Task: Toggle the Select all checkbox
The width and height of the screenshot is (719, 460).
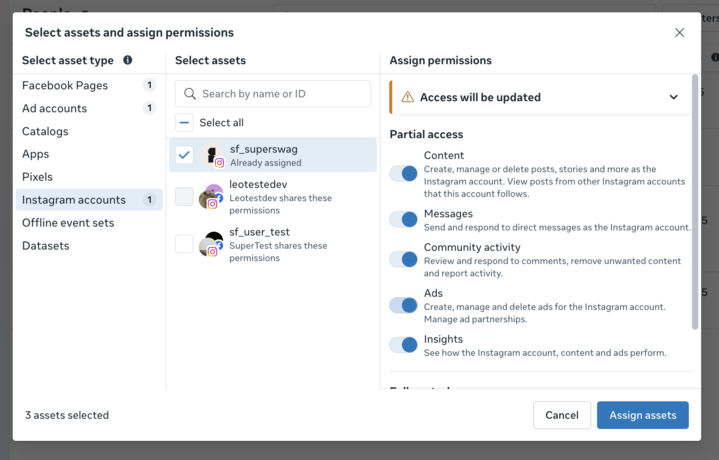Action: pos(184,122)
